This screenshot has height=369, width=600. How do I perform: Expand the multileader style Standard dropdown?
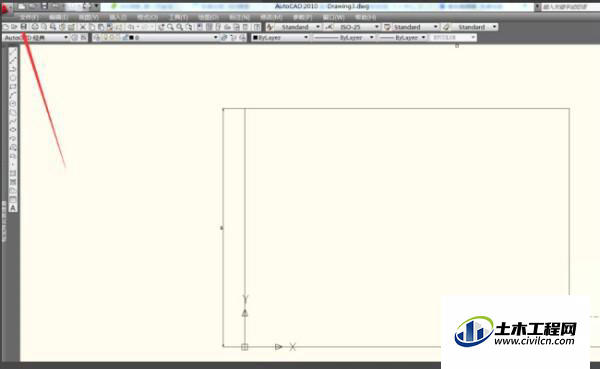tap(494, 27)
